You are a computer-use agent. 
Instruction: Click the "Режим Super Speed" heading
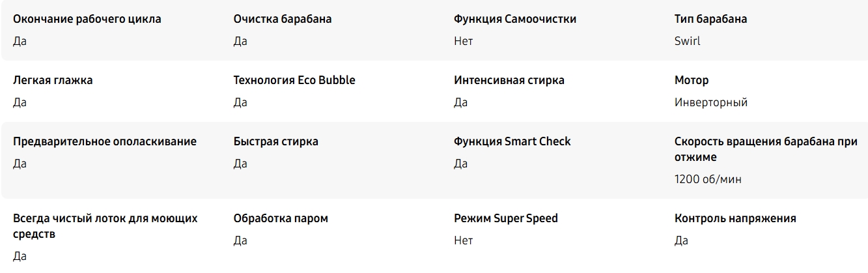[506, 218]
